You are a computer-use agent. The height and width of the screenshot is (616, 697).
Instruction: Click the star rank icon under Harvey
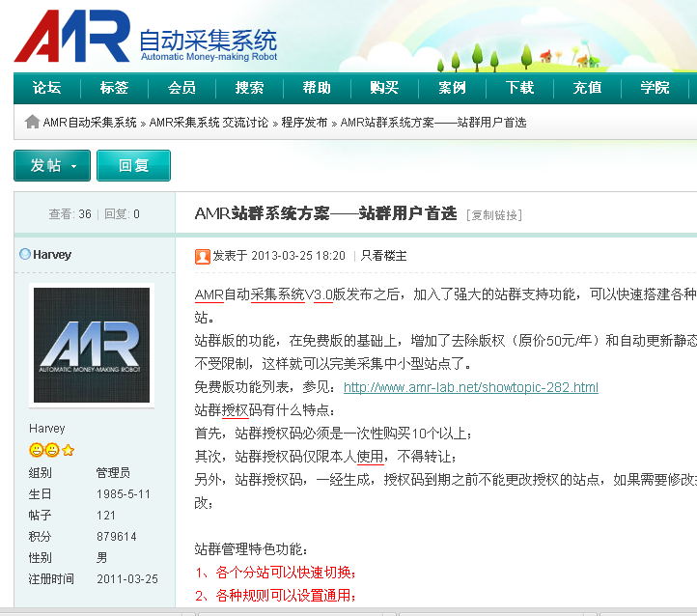[x=68, y=450]
